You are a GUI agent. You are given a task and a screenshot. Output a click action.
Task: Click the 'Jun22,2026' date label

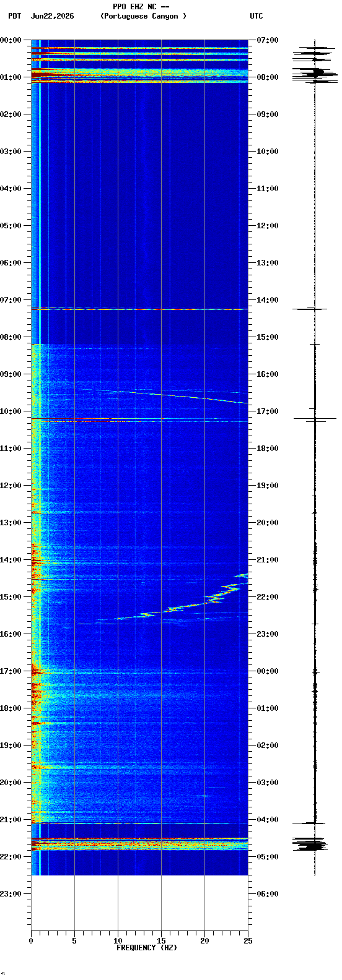pos(53,16)
